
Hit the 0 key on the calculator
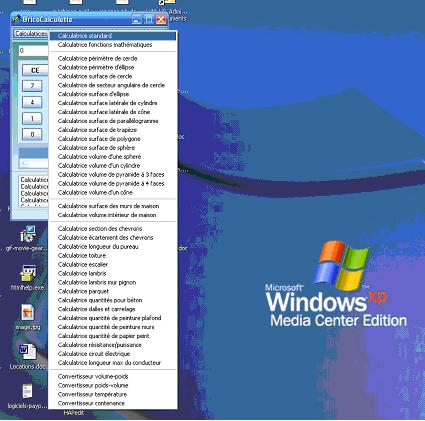point(32,135)
